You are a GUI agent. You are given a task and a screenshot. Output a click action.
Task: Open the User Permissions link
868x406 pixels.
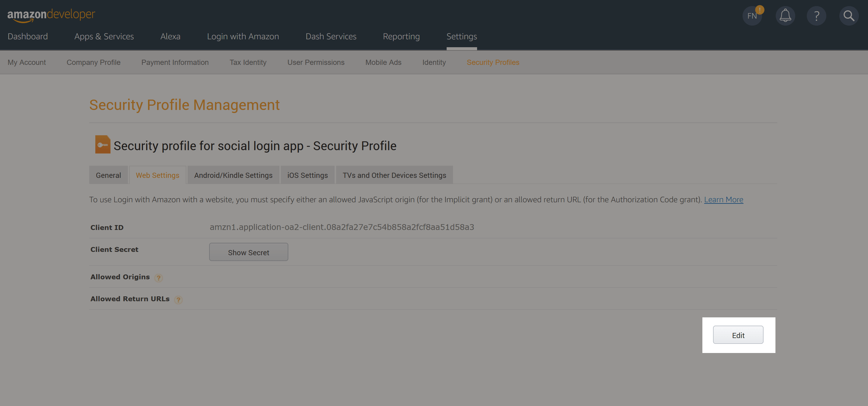tap(316, 62)
